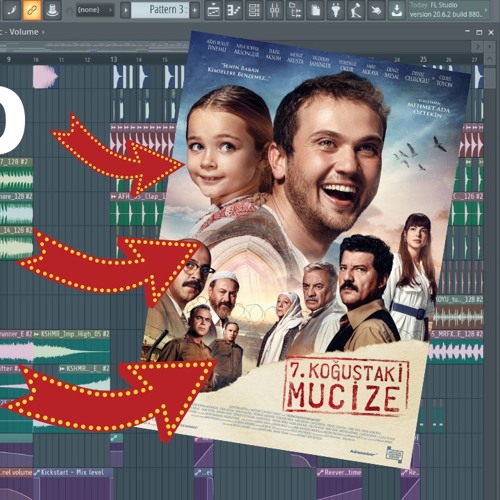
Task: Click the toolbar icon right of the tempo tapper
Action: click(x=376, y=10)
